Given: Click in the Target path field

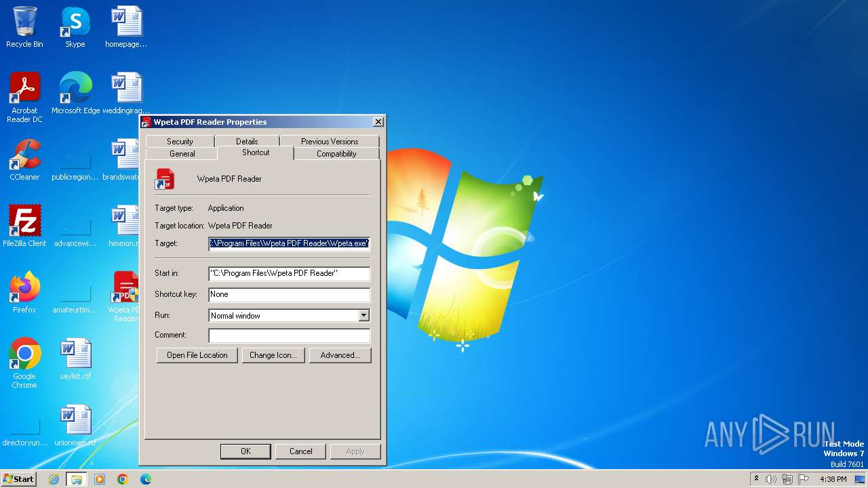Looking at the screenshot, I should point(290,243).
